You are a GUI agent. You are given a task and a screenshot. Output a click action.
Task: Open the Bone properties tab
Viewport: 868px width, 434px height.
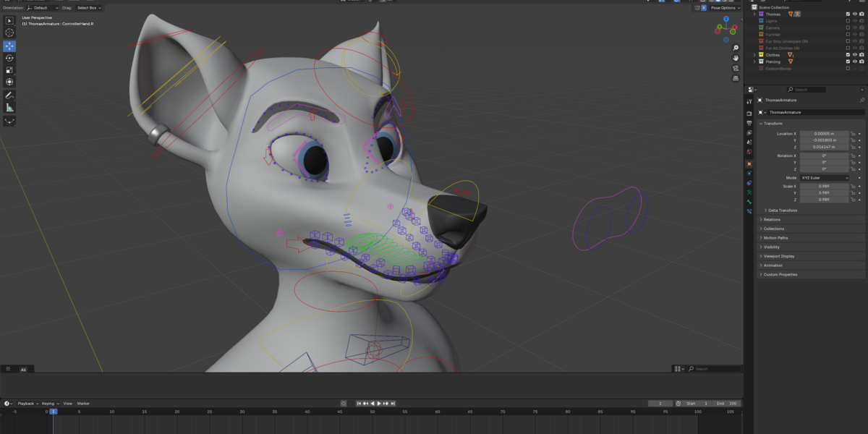[x=749, y=201]
